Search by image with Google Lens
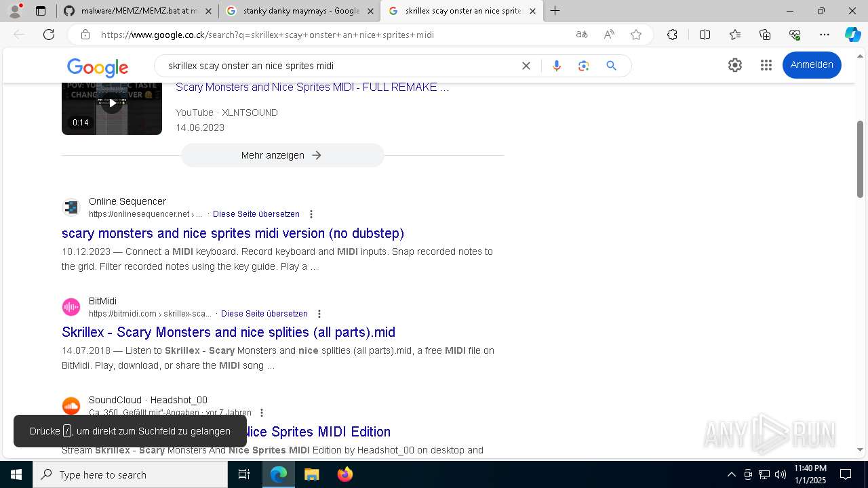Image resolution: width=868 pixels, height=488 pixels. (584, 66)
